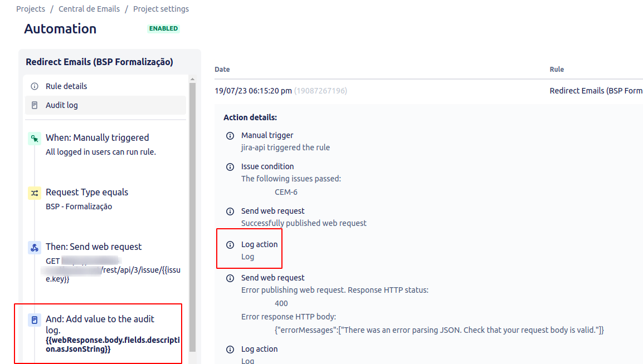Image resolution: width=643 pixels, height=364 pixels.
Task: Click the info icon beside Rule details
Action: pos(34,86)
